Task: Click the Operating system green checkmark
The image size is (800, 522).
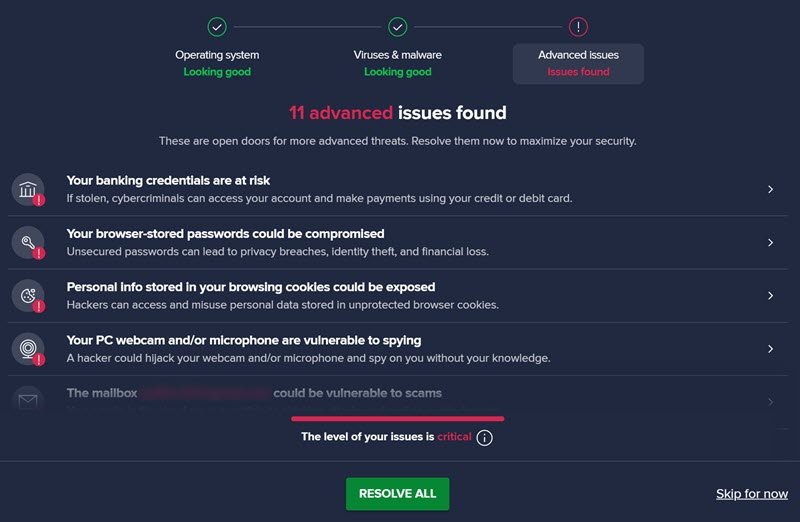Action: 218,27
